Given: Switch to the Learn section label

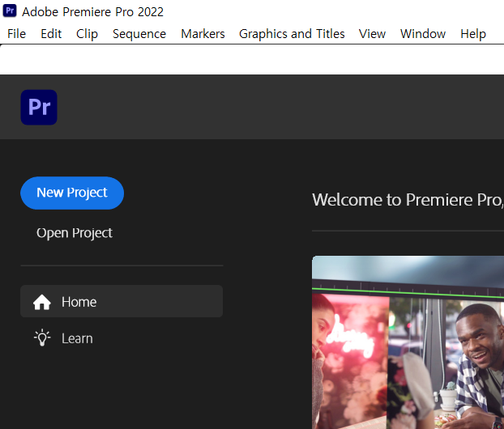Looking at the screenshot, I should tap(77, 338).
